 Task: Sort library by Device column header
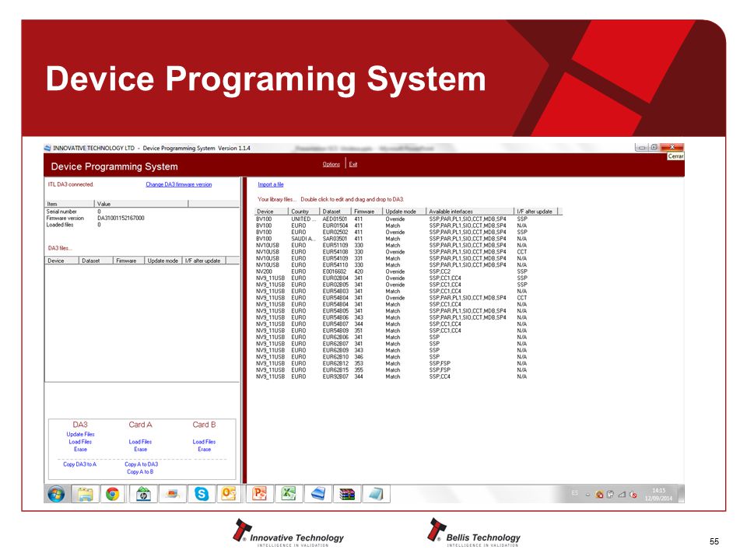tap(272, 212)
